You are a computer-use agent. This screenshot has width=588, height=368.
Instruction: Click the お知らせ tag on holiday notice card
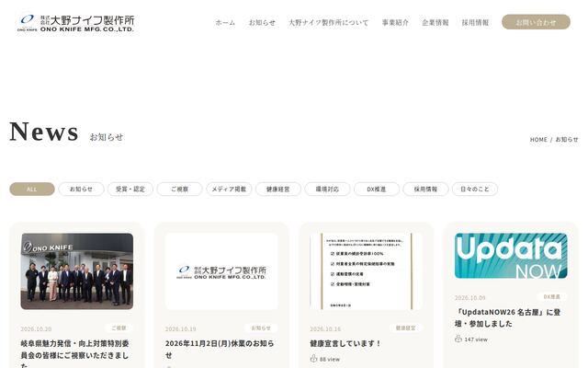tap(261, 328)
